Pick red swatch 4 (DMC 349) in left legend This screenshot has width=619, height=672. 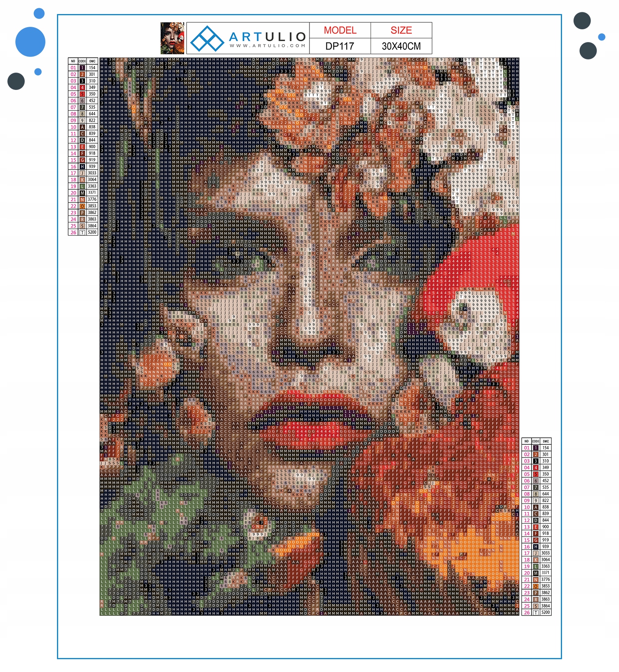82,87
